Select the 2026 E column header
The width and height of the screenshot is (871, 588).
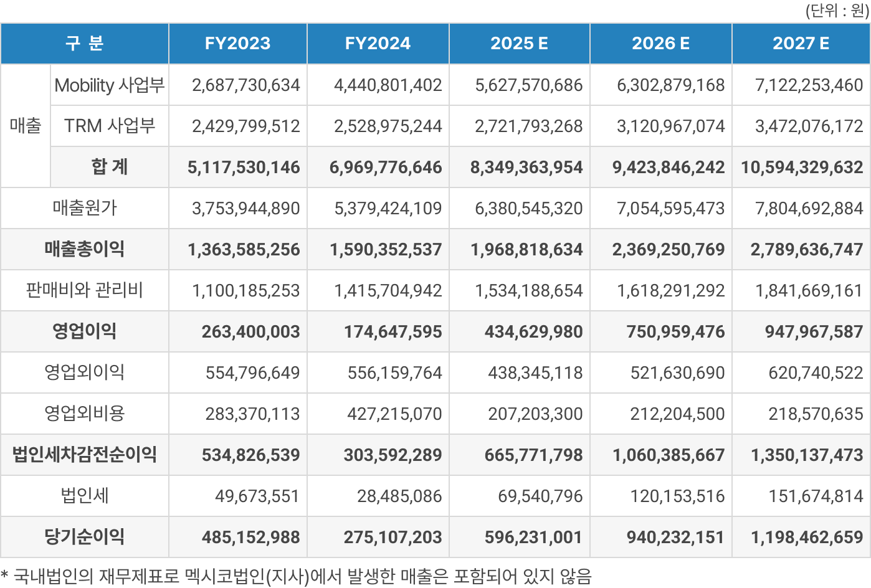660,44
